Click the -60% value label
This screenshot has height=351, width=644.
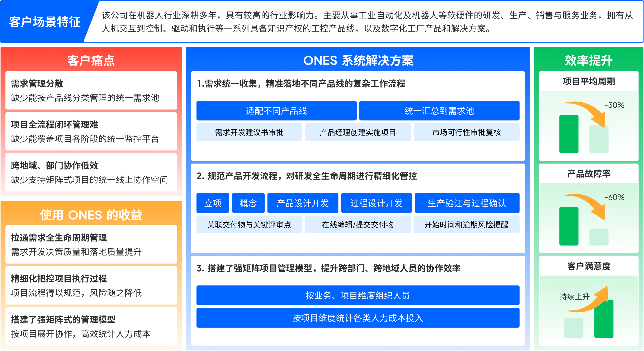615,198
